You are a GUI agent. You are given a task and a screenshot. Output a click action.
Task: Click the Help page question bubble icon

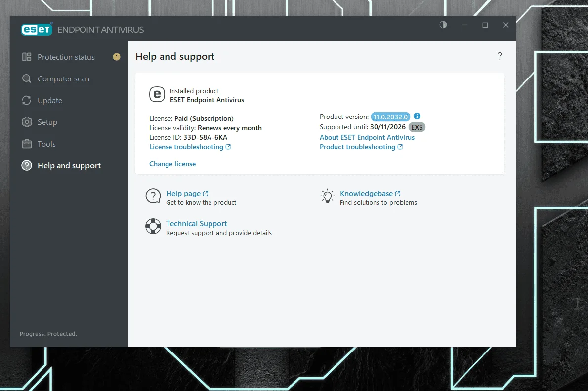153,196
